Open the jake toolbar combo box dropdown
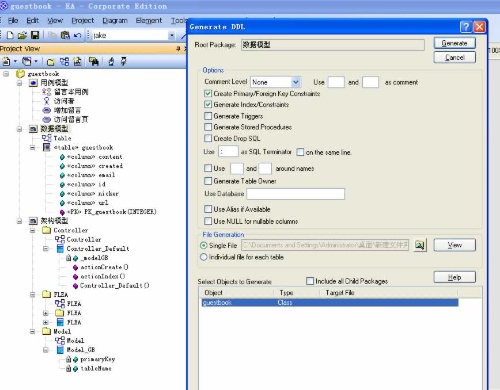Viewport: 500px width, 390px height. [172, 35]
